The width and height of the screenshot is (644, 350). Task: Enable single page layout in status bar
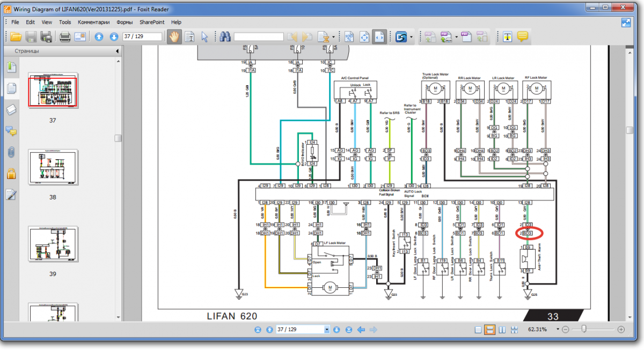coord(478,330)
